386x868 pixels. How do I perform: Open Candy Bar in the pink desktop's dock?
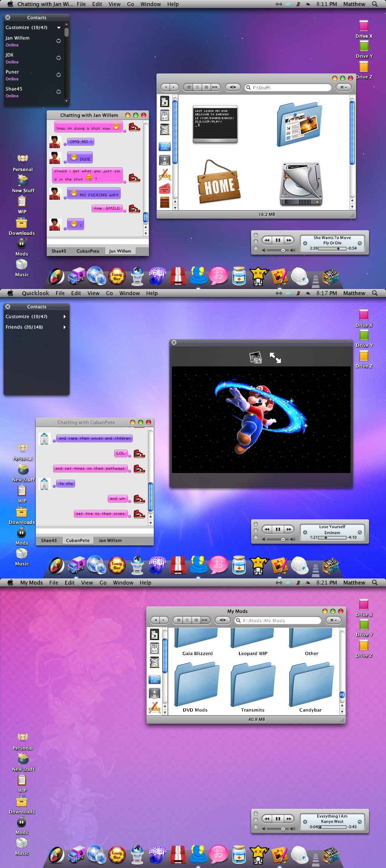(117, 854)
